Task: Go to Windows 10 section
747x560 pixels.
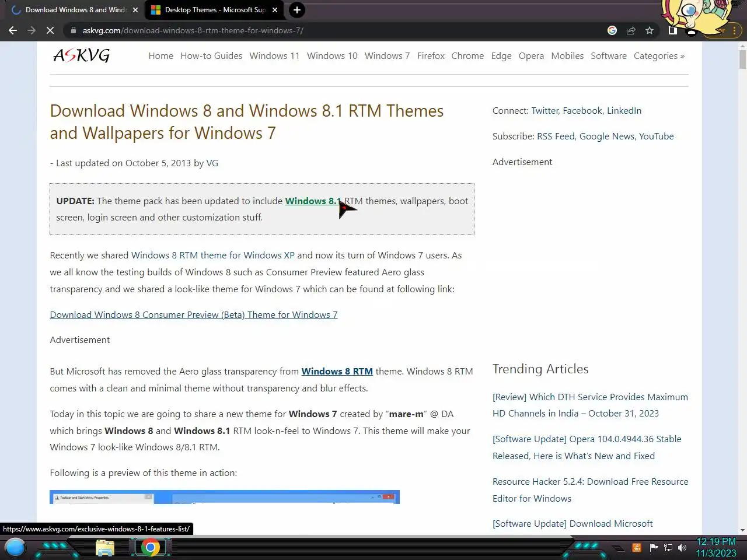Action: [x=332, y=56]
